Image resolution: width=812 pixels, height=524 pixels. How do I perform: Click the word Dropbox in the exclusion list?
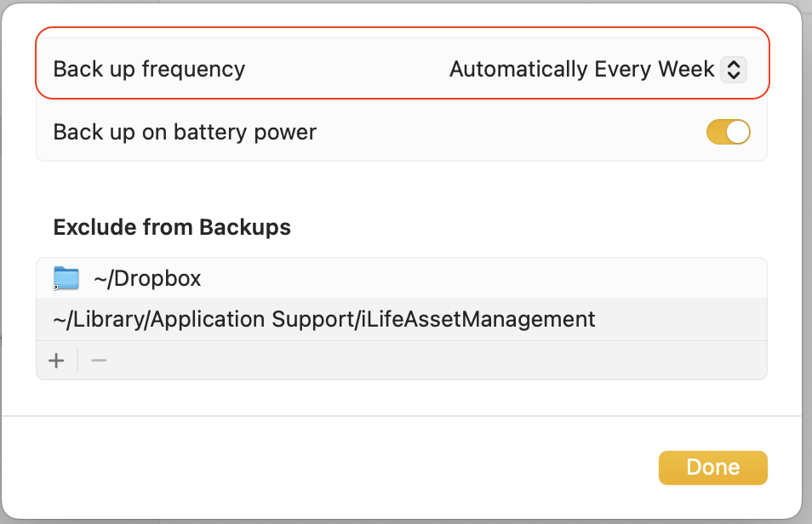(158, 278)
